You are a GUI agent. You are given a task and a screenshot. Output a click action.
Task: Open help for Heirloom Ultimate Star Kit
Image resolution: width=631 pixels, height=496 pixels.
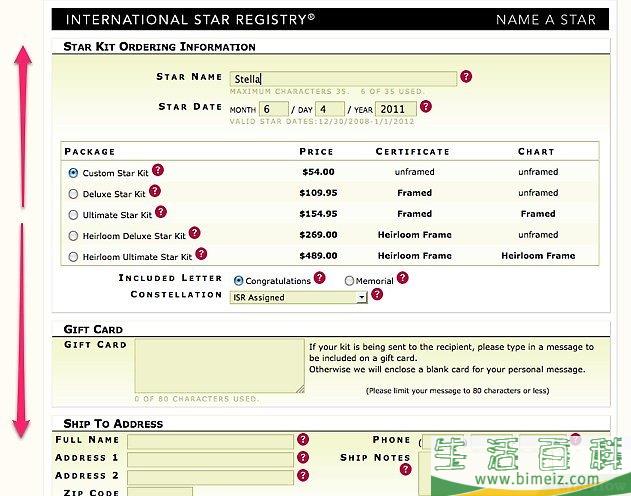pyautogui.click(x=201, y=254)
